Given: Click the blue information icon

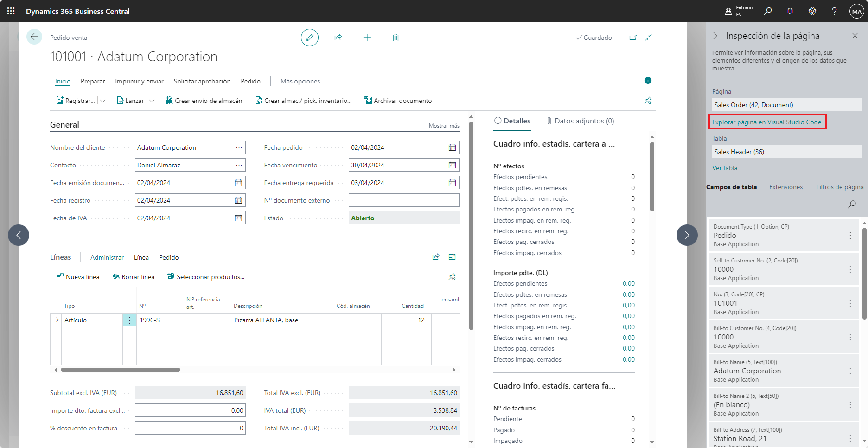Looking at the screenshot, I should pyautogui.click(x=648, y=81).
